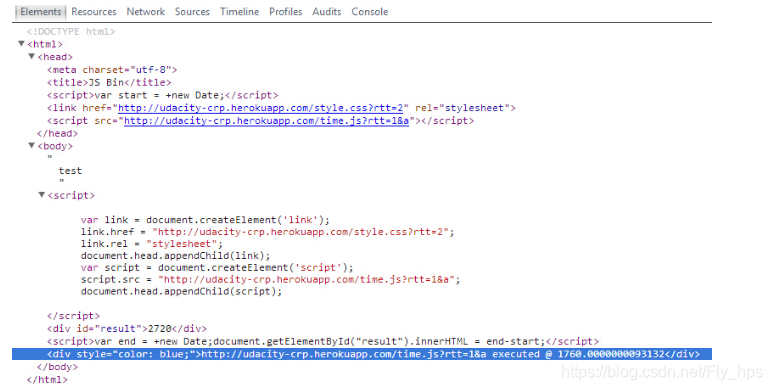Screen dimensions: 772x390
Task: Follow the style.css?rtt=2 link href
Action: (260, 108)
